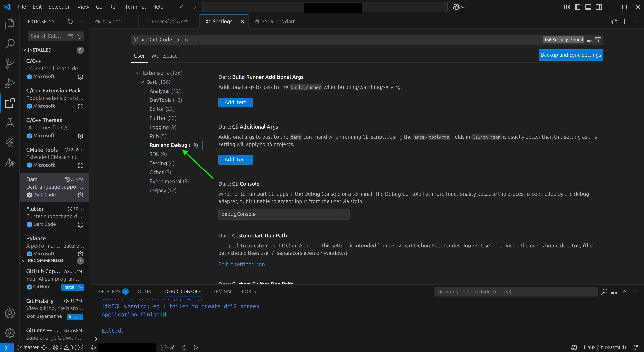Toggle the secondary side bar visibility
Viewport: 644px width, 352px height.
(599, 7)
